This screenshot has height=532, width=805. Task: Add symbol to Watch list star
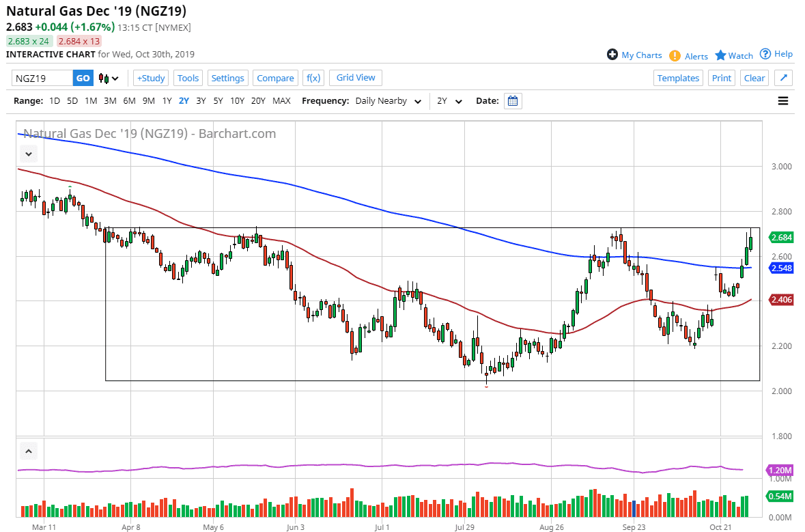pyautogui.click(x=734, y=55)
